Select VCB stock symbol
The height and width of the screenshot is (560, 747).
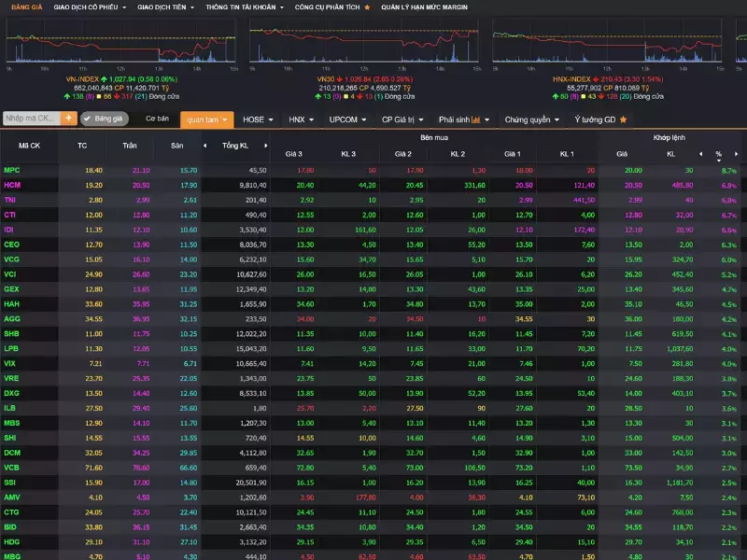pos(12,468)
